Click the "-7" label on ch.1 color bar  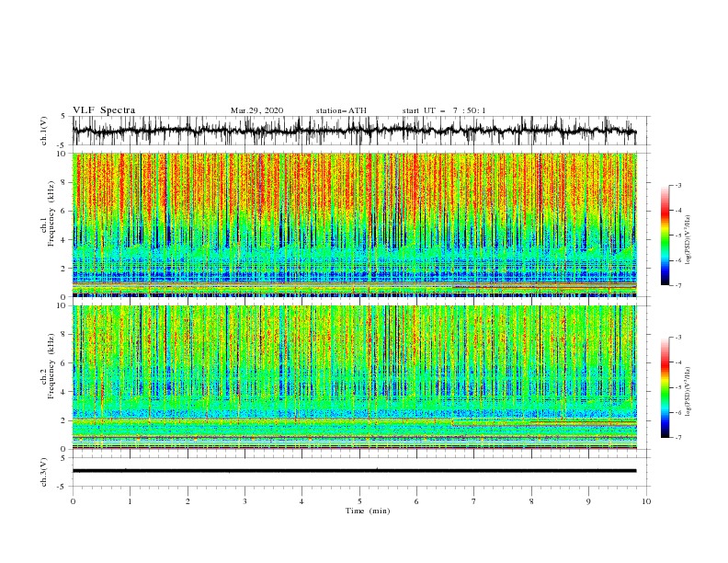[677, 285]
